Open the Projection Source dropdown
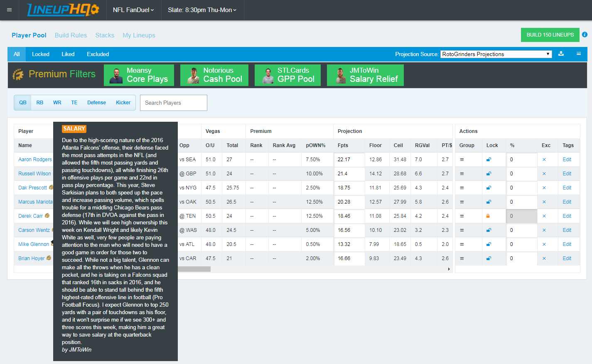Image resolution: width=592 pixels, height=364 pixels. [496, 54]
